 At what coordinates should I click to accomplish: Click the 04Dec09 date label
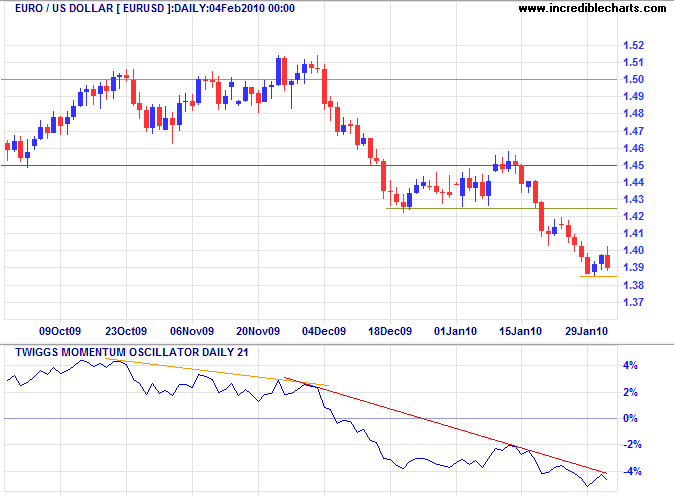pos(324,331)
